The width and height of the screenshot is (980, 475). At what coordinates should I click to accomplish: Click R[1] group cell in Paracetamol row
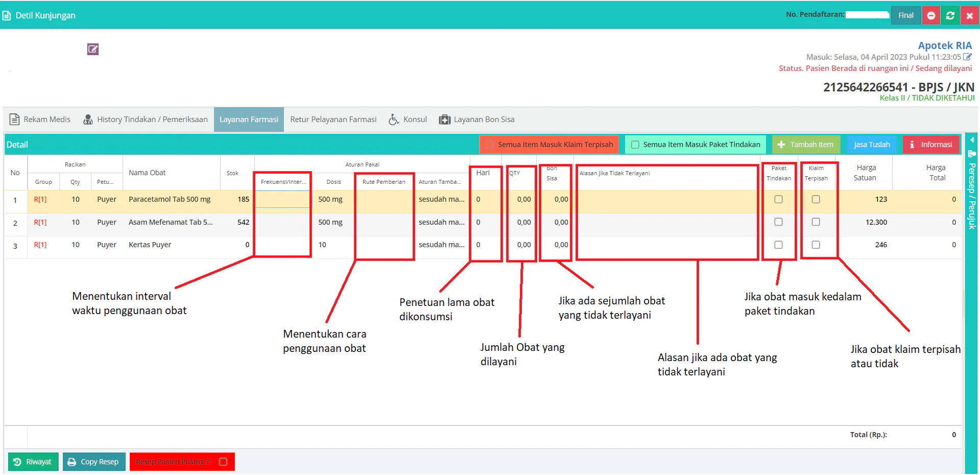pos(40,199)
